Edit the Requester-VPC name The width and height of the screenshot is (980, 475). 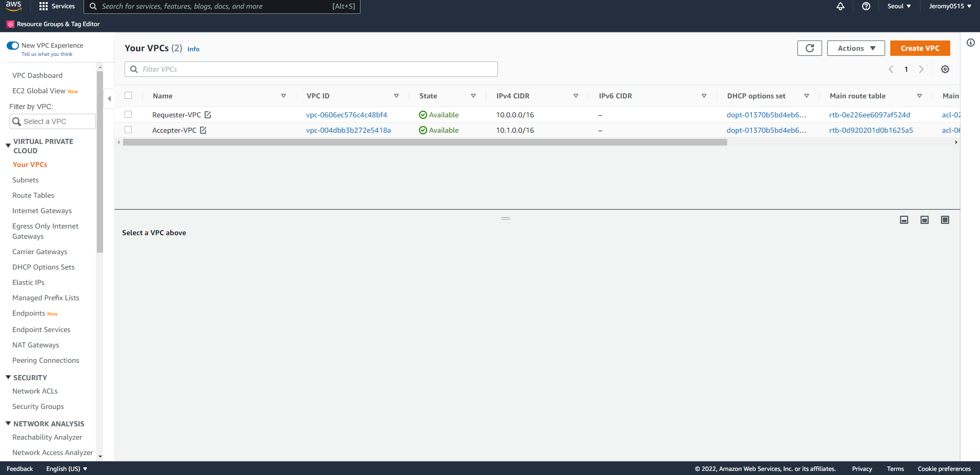pyautogui.click(x=208, y=115)
